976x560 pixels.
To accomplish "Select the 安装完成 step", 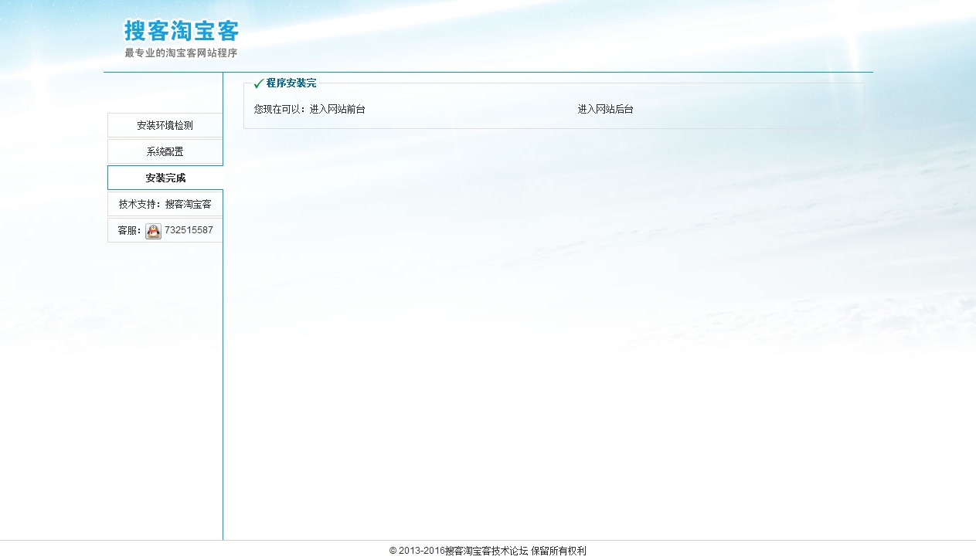I will coord(165,178).
